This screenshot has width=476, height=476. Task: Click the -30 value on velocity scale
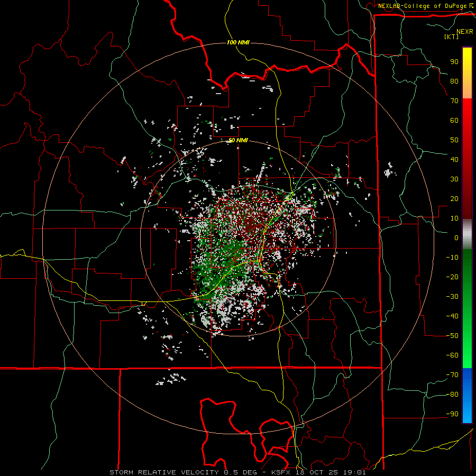(452, 297)
